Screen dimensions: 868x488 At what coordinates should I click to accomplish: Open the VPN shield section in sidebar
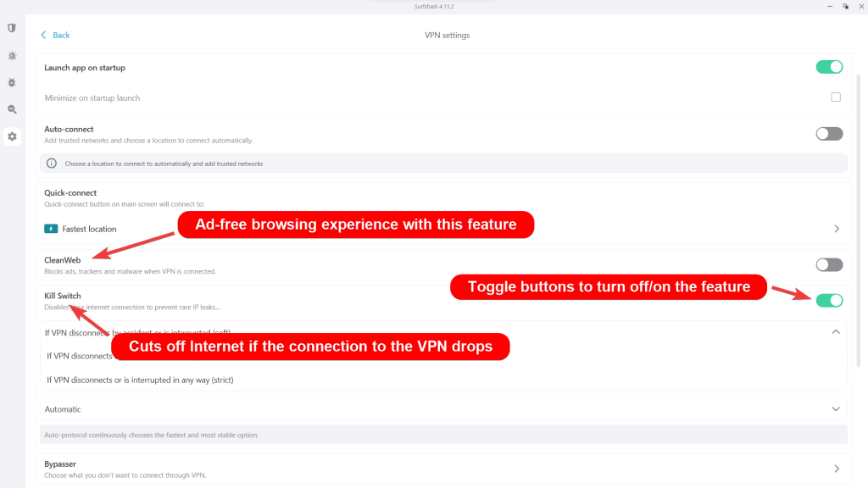pyautogui.click(x=12, y=28)
